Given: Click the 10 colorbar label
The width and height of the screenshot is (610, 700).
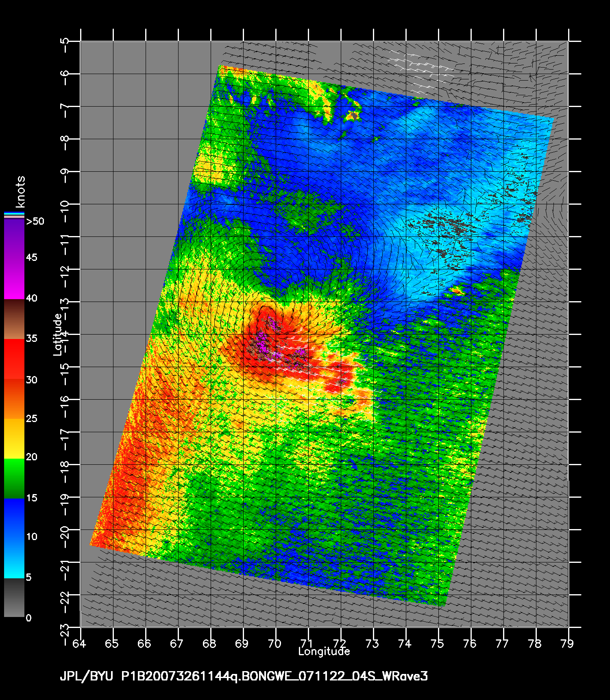Looking at the screenshot, I should point(31,537).
